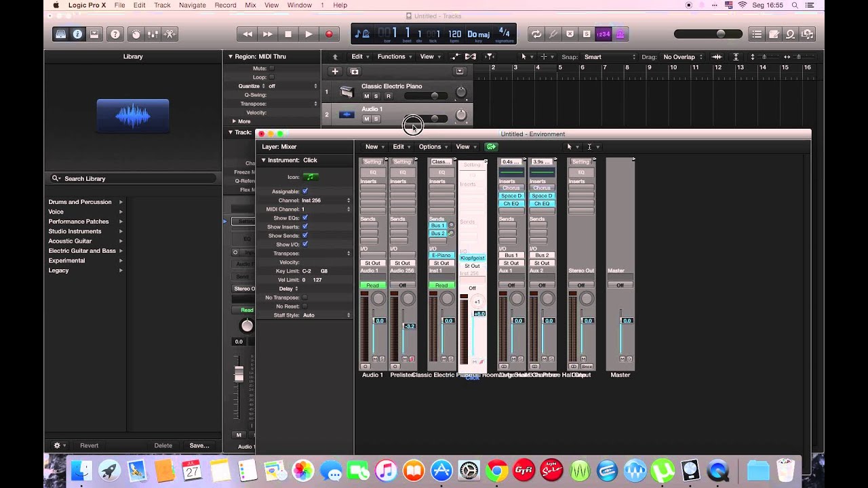Viewport: 868px width, 488px height.
Task: Fast forward the playhead
Action: click(x=268, y=34)
